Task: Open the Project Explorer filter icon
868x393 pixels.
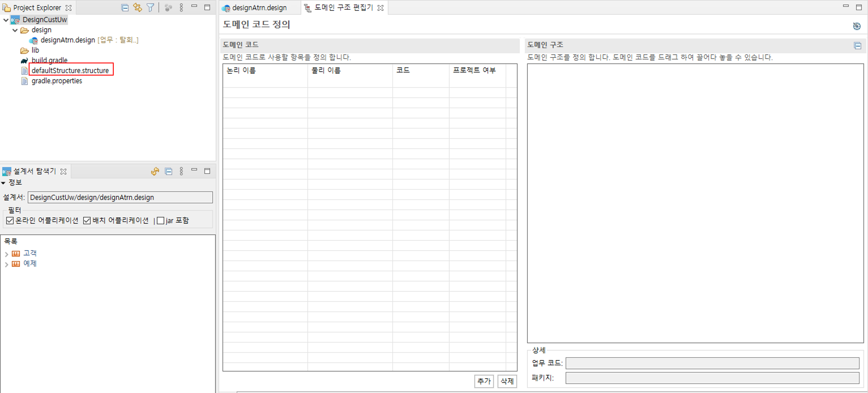Action: click(x=150, y=7)
